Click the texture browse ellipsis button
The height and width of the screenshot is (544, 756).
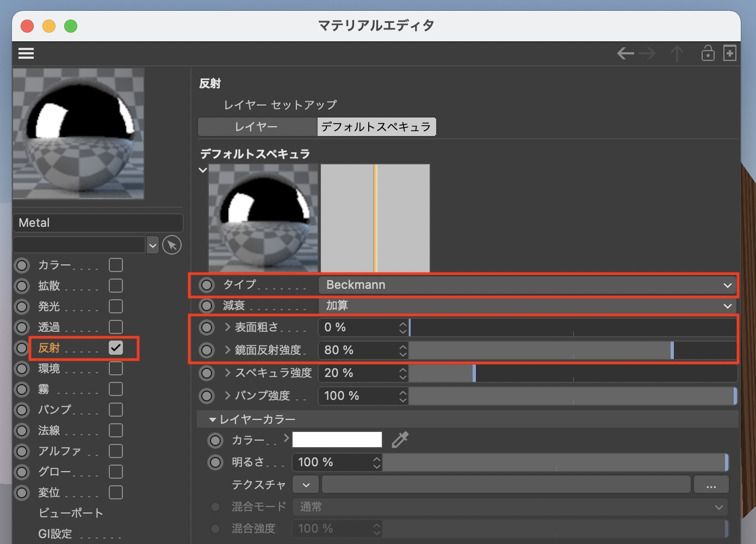coord(710,485)
